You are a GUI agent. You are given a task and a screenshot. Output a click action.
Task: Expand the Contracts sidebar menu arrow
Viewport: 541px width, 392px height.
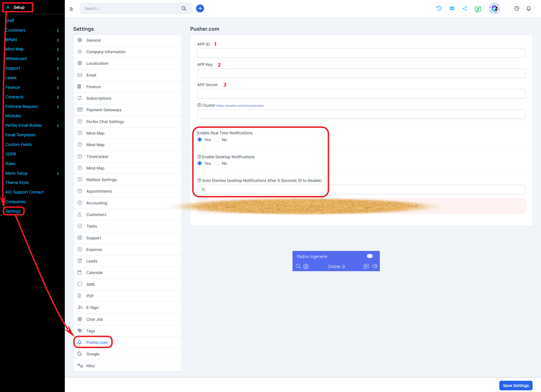(58, 97)
